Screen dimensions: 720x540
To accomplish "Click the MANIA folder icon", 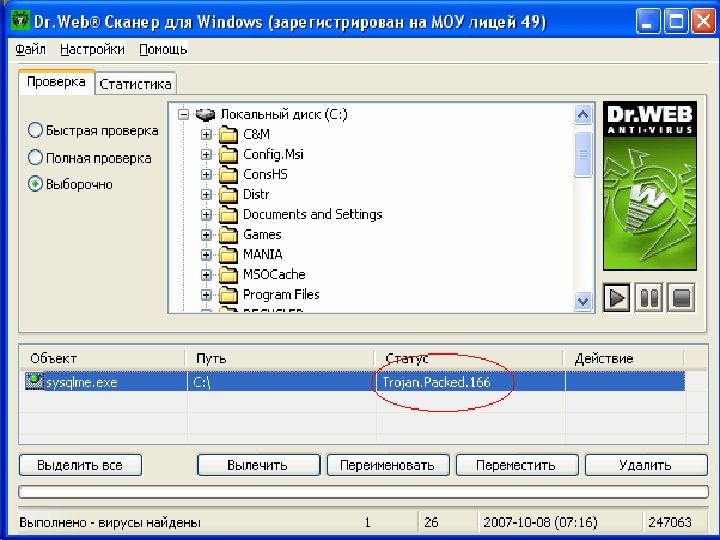I will [x=228, y=254].
